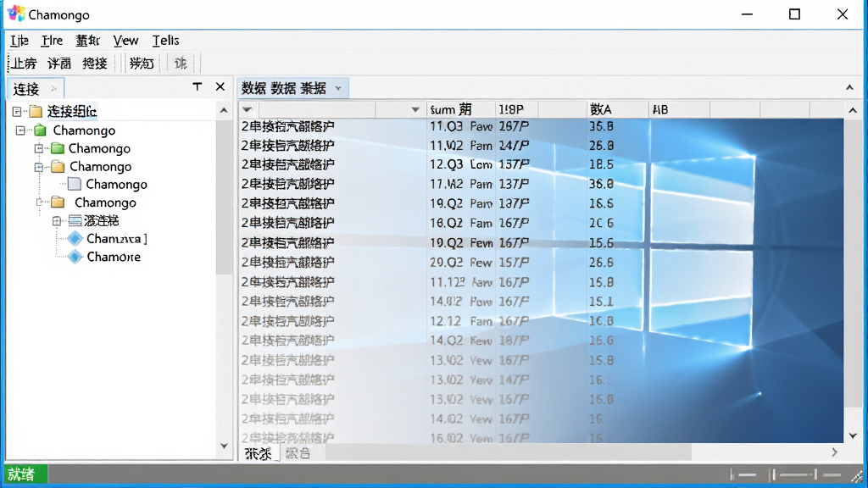Click the tree panel scroll-down arrow
The image size is (868, 488).
pyautogui.click(x=224, y=446)
